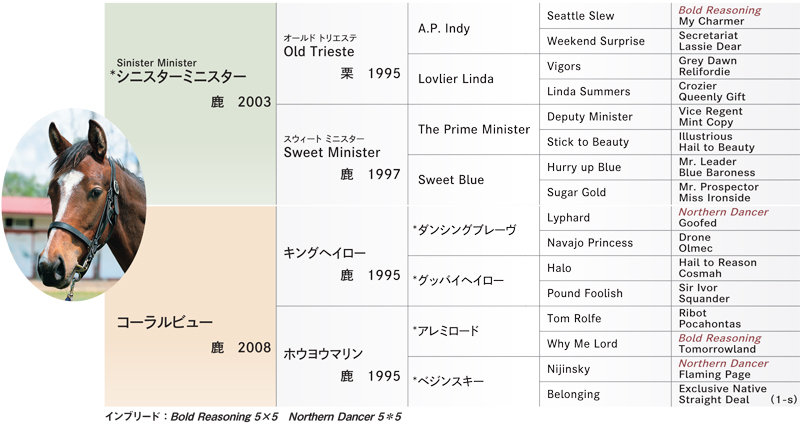Select the キングヘイロー entry
This screenshot has width=800, height=425.
(342, 256)
